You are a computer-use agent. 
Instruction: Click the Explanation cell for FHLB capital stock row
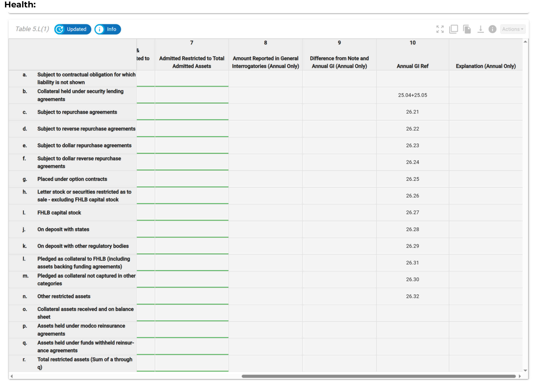486,213
